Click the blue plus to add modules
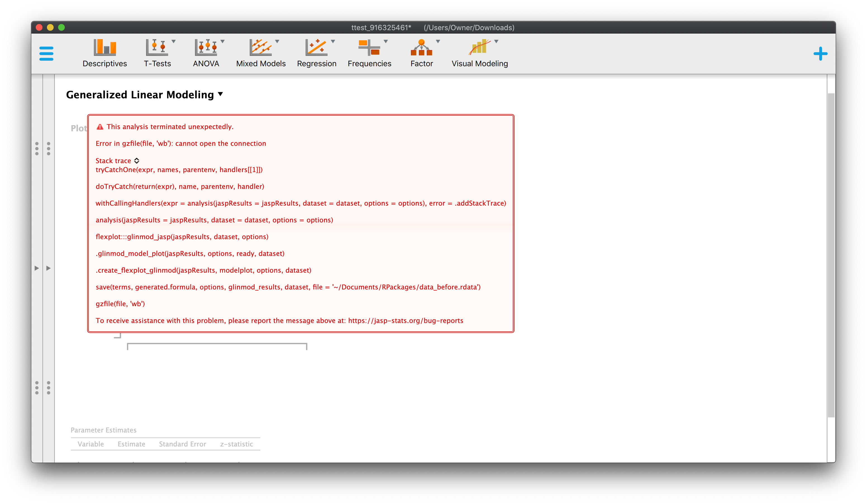The image size is (867, 504). point(821,53)
